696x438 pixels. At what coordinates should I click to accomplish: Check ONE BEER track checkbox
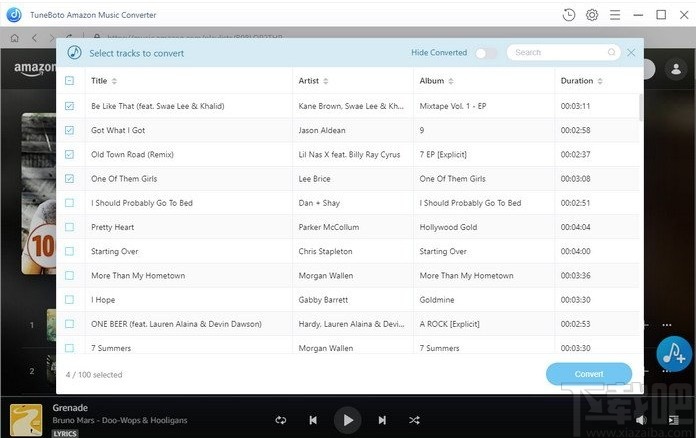click(x=70, y=324)
